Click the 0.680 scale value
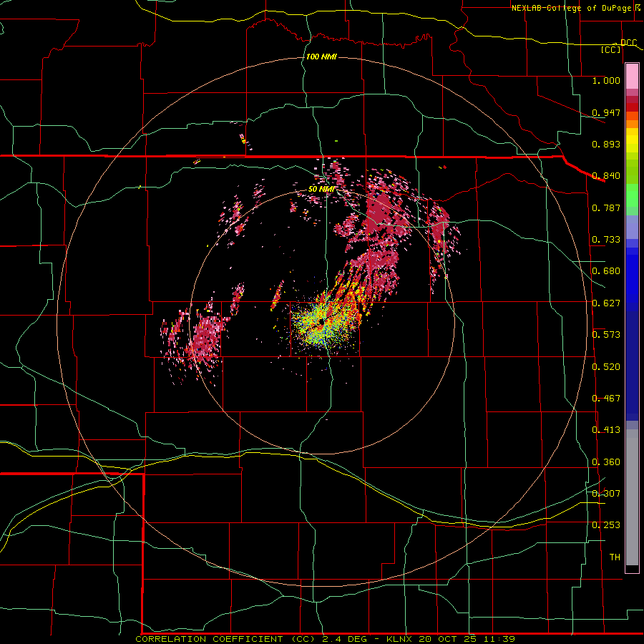This screenshot has height=644, width=644. tap(606, 271)
